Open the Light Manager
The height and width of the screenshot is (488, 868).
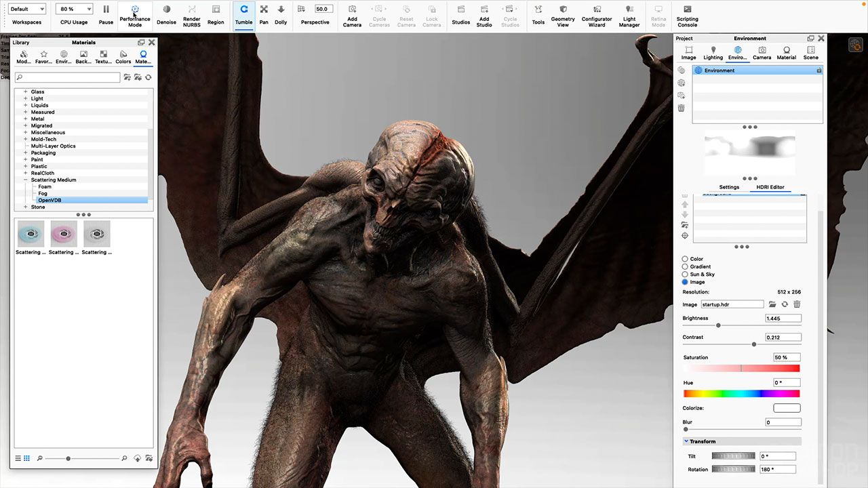629,10
